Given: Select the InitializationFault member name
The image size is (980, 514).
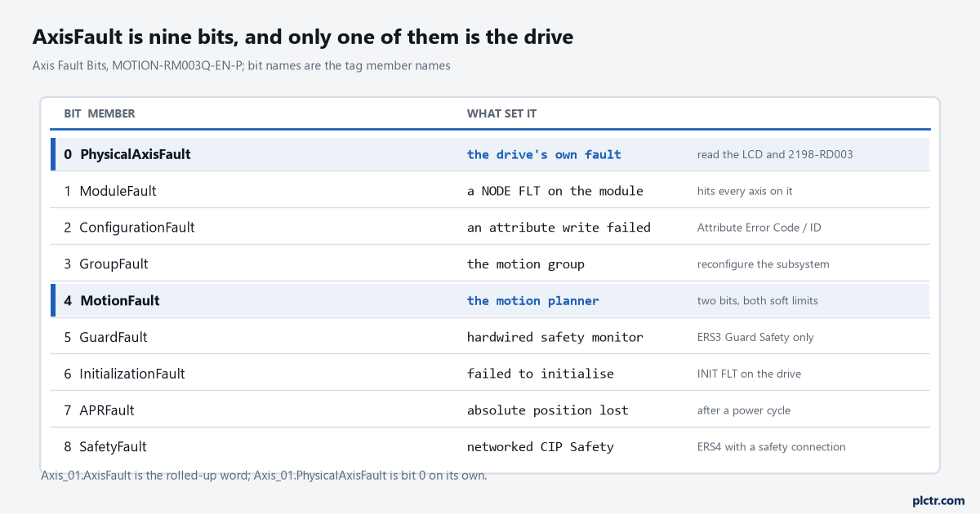Looking at the screenshot, I should click(x=132, y=374).
